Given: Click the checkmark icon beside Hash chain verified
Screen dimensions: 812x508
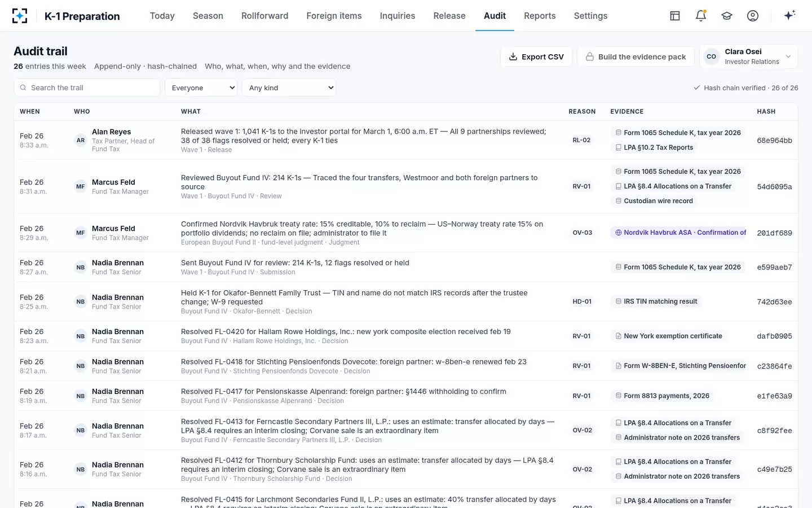Looking at the screenshot, I should (697, 87).
